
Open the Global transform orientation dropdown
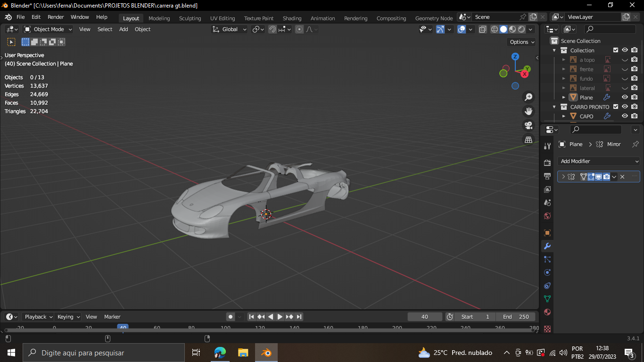230,29
